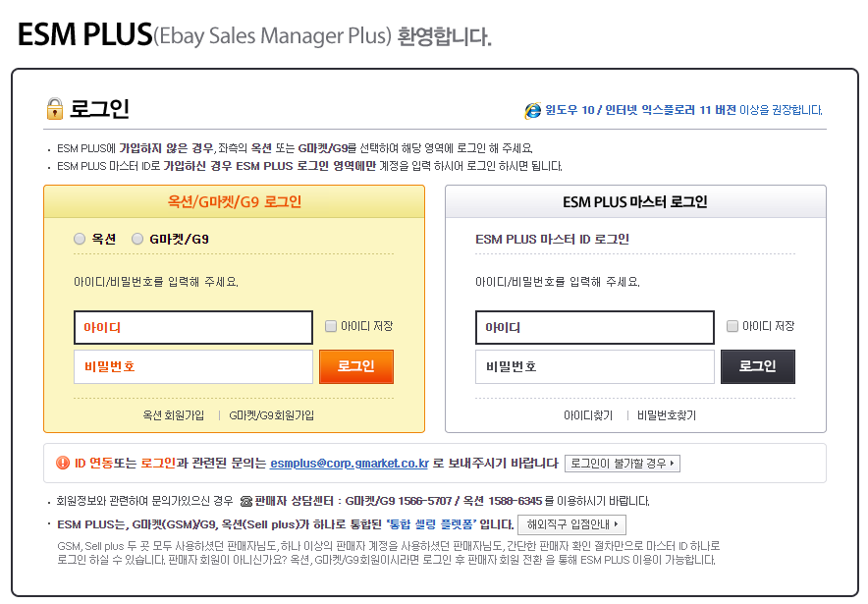Viewport: 868px width, 604px height.
Task: Click the padlock icon beside 로그인 heading
Action: tap(54, 108)
